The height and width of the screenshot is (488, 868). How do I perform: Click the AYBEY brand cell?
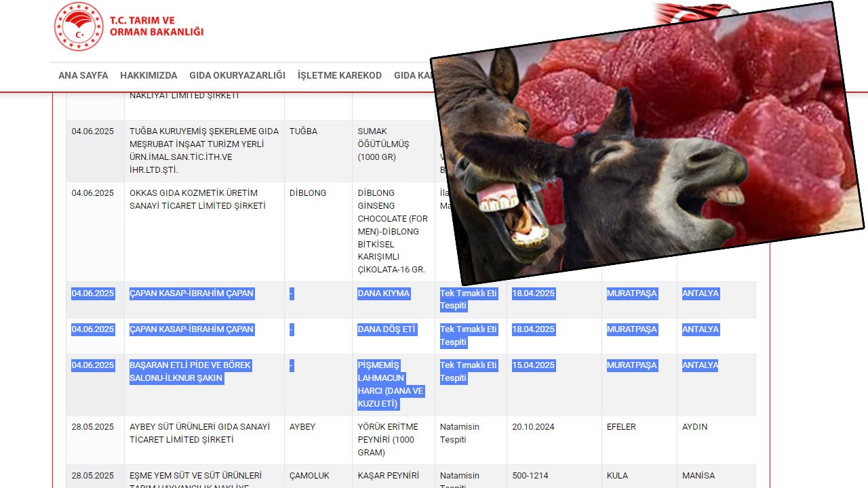(318, 440)
